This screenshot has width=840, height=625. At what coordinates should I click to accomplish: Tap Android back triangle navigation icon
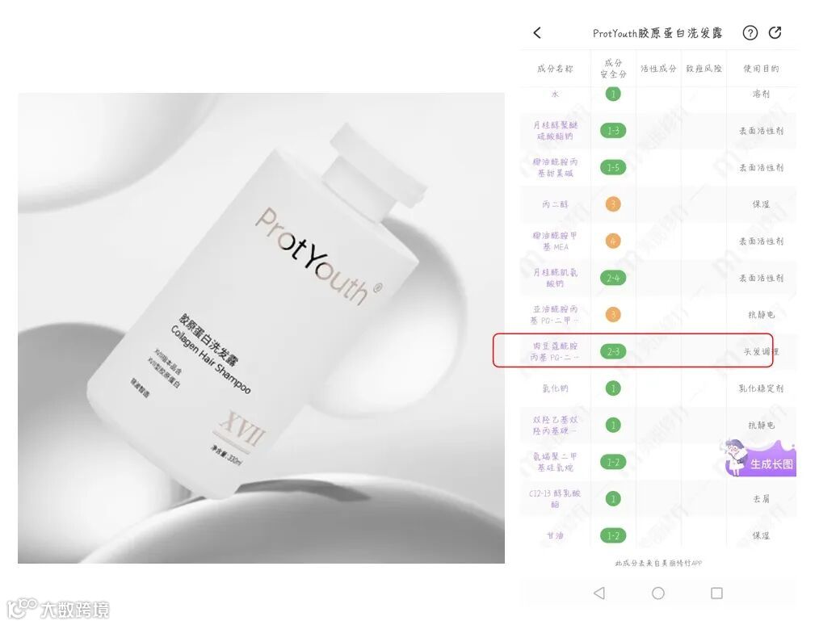[599, 593]
